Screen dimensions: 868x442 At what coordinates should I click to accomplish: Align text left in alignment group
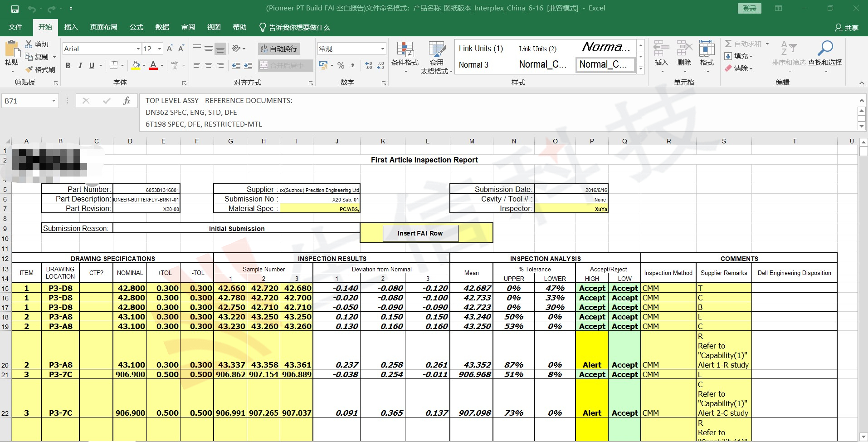click(197, 65)
